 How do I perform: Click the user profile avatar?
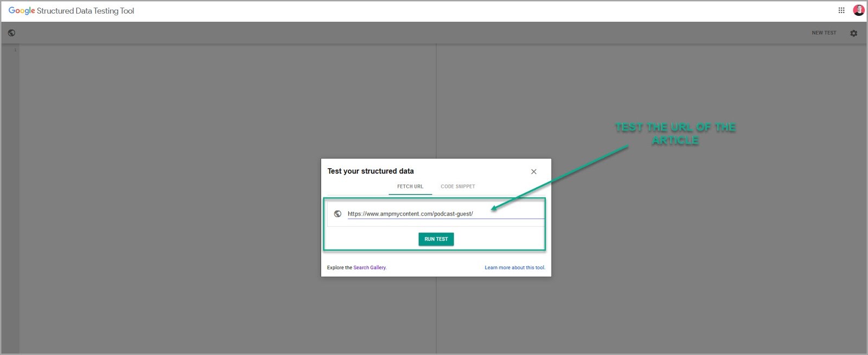(x=859, y=10)
